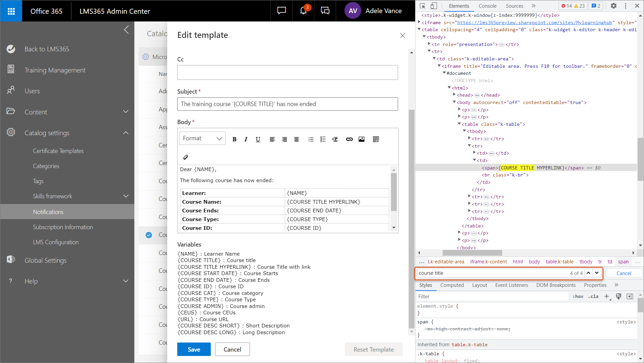This screenshot has height=363, width=644.
Task: Toggle the checked row checkmark
Action: (149, 235)
